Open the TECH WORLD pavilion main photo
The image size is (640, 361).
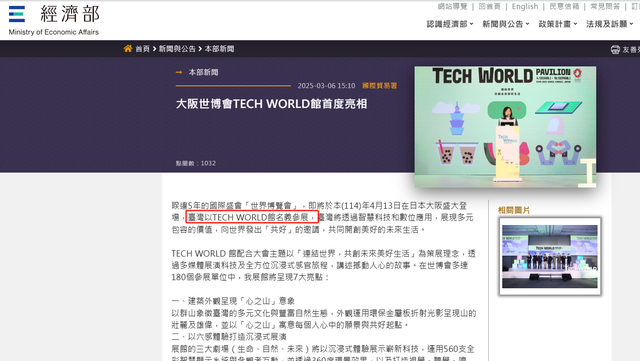(x=505, y=127)
